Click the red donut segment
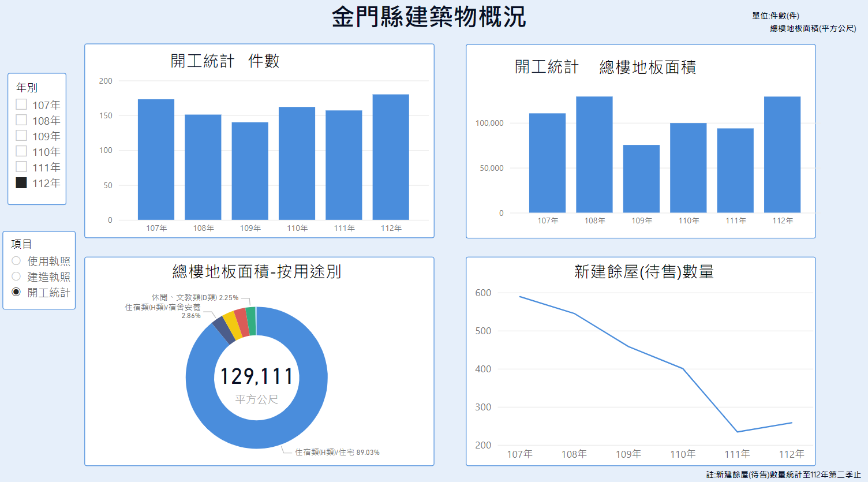 [x=242, y=322]
